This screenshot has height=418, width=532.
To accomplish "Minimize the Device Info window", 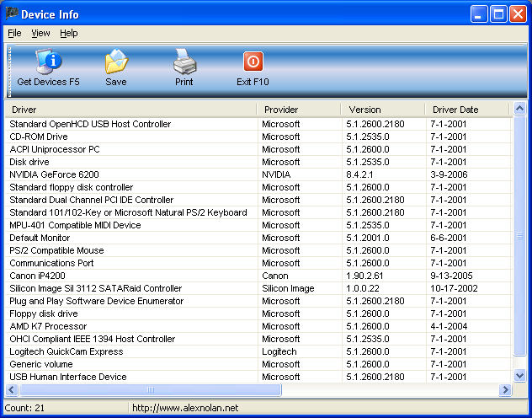I will tap(479, 14).
